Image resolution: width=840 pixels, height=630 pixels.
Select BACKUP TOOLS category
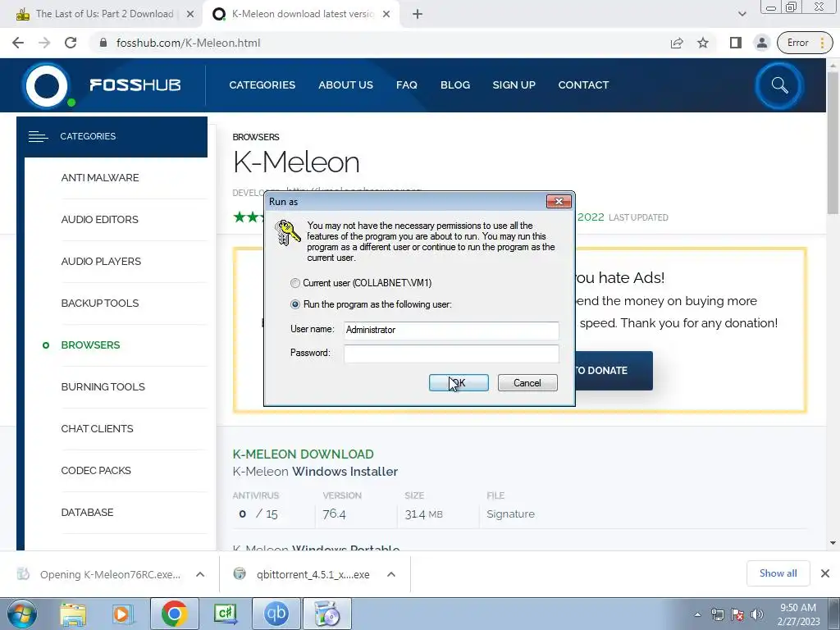99,303
